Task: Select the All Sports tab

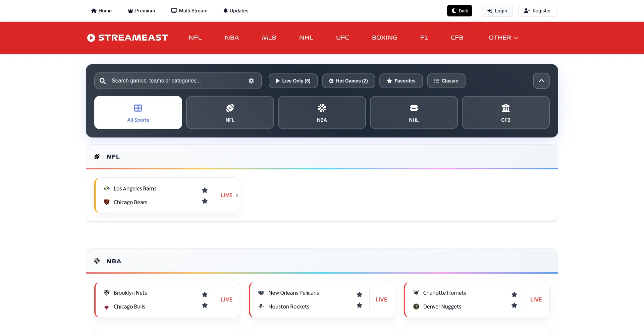Action: click(138, 113)
